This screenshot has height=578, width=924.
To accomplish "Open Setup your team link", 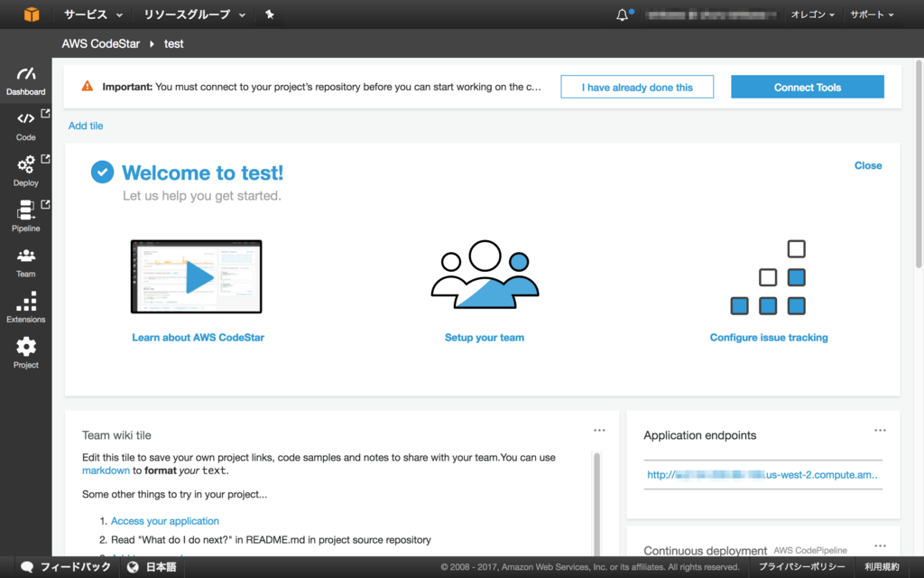I will tap(485, 338).
